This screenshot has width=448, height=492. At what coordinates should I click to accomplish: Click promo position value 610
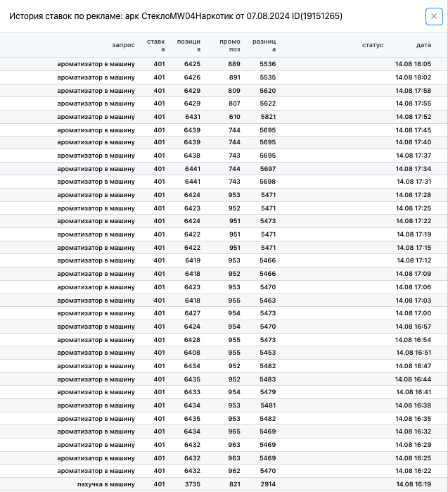[x=234, y=117]
